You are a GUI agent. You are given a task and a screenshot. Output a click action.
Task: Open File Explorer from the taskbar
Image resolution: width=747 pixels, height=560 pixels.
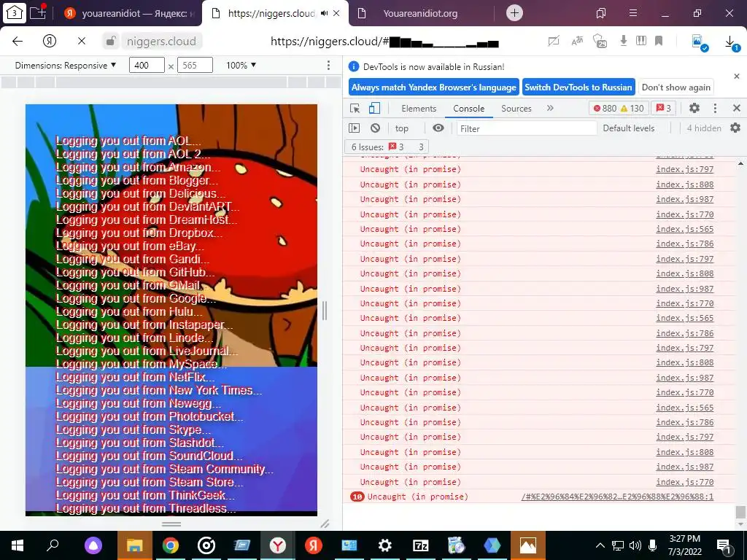135,545
